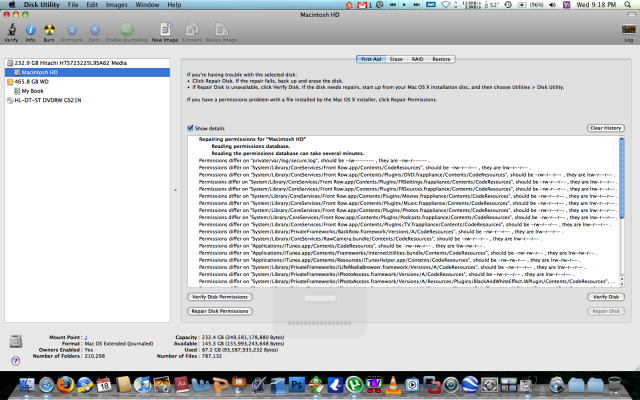The width and height of the screenshot is (640, 400).
Task: Select the Macintosh HD volume
Action: point(87,72)
